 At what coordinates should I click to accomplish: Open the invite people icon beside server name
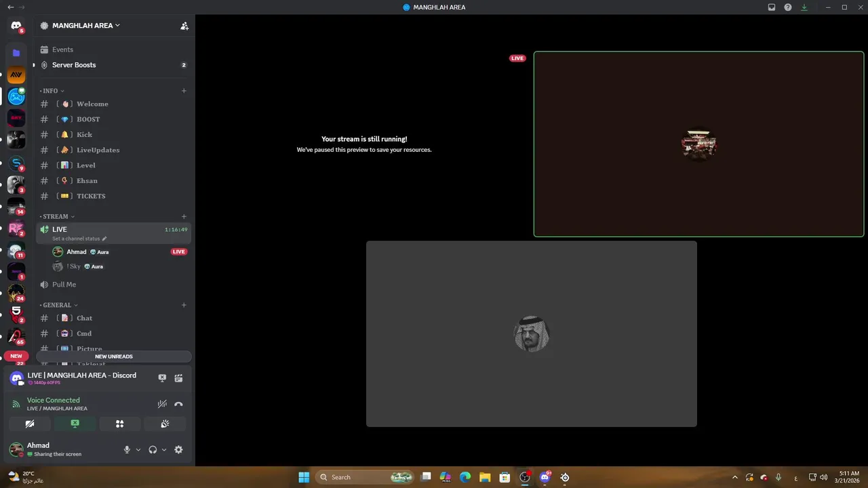click(184, 26)
